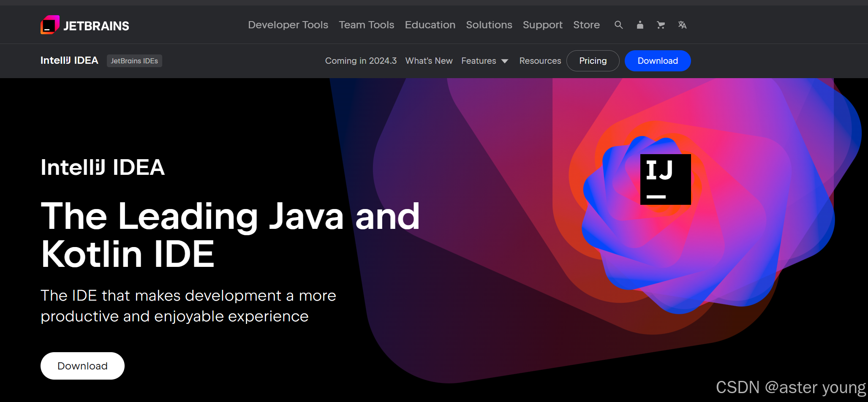Open the shopping cart icon
Image resolution: width=868 pixels, height=402 pixels.
pyautogui.click(x=661, y=25)
